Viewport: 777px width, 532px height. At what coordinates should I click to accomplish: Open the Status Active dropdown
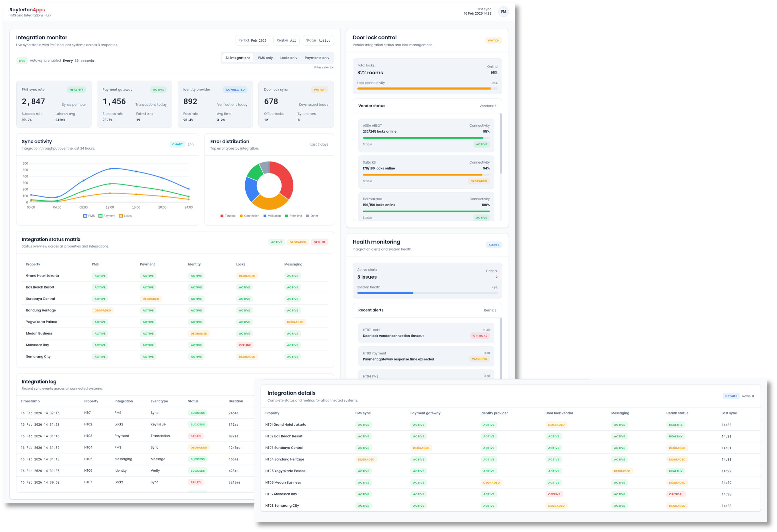(318, 40)
